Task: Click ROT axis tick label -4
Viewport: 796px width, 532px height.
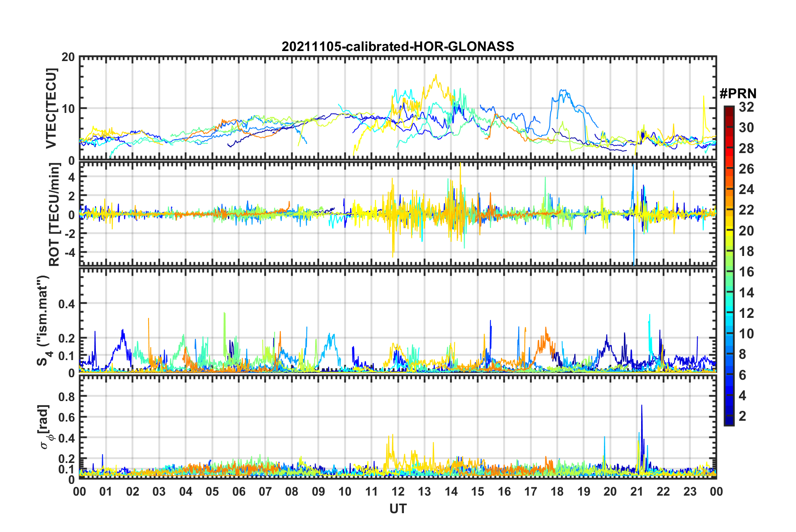Action: [69, 252]
